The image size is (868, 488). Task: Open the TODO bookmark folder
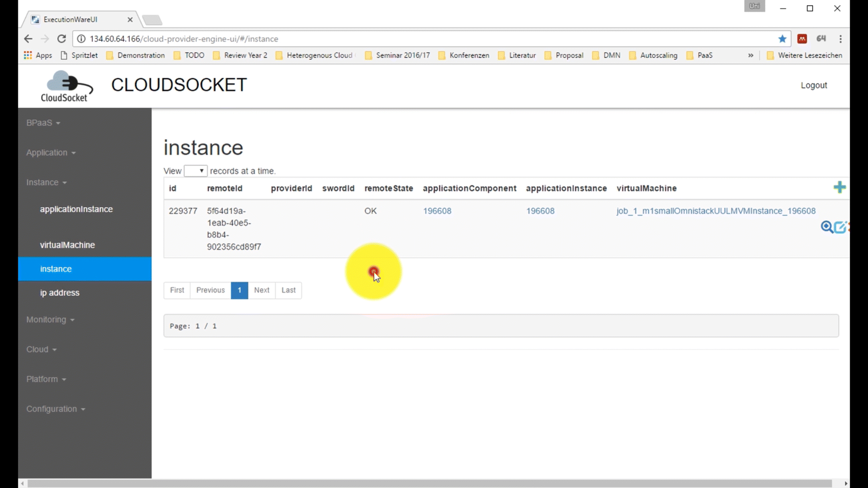pyautogui.click(x=189, y=55)
